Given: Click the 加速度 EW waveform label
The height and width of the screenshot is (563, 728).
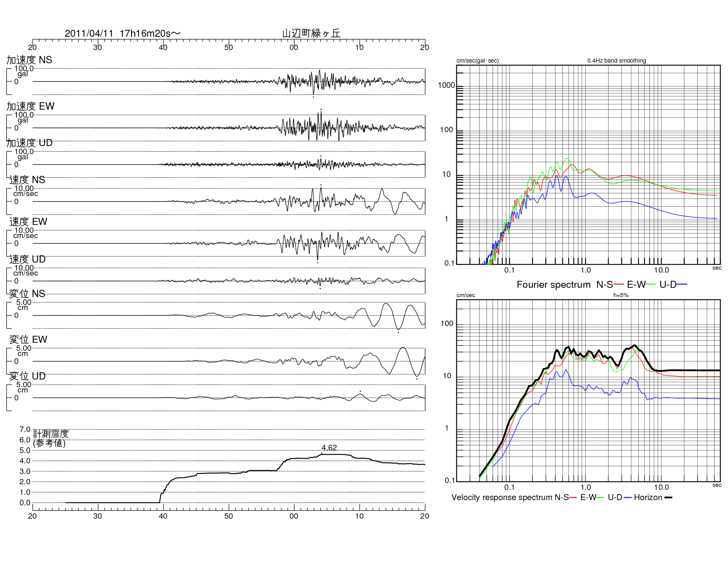Looking at the screenshot, I should [x=30, y=106].
